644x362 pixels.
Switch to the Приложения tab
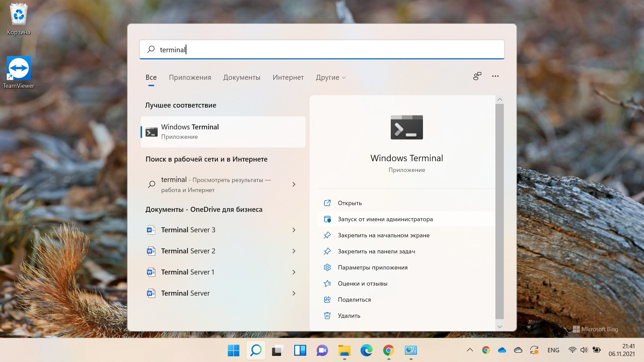coord(190,77)
